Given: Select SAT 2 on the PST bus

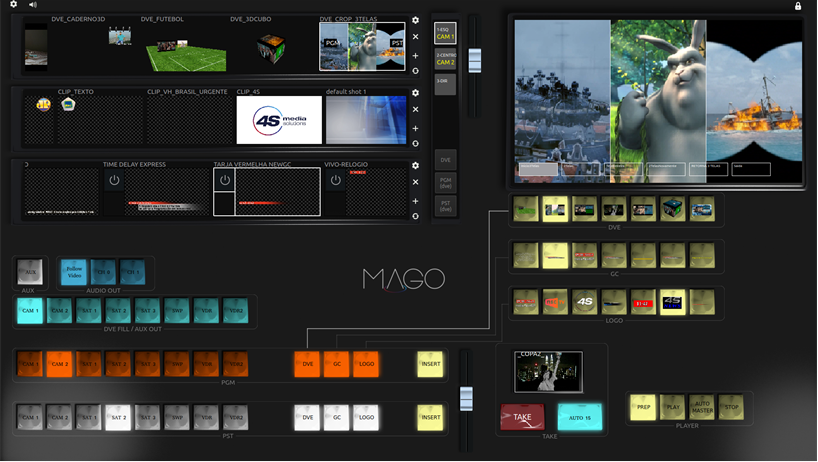Looking at the screenshot, I should tap(118, 418).
